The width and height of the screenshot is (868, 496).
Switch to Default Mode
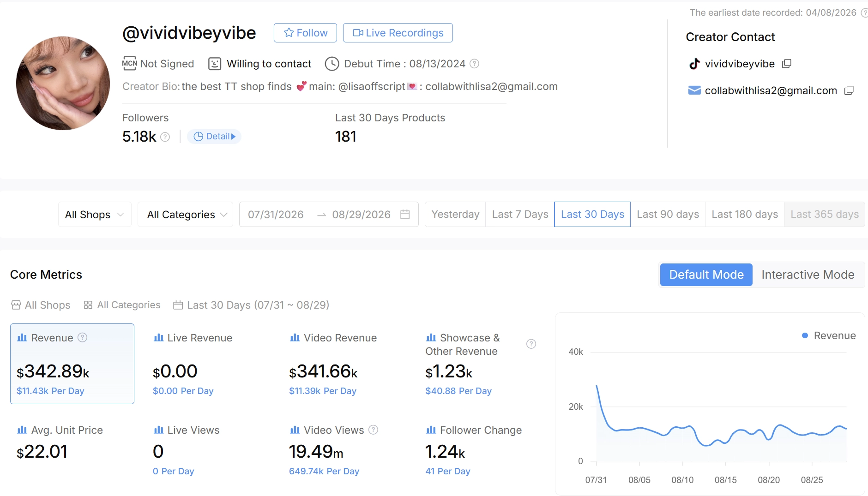pyautogui.click(x=706, y=275)
